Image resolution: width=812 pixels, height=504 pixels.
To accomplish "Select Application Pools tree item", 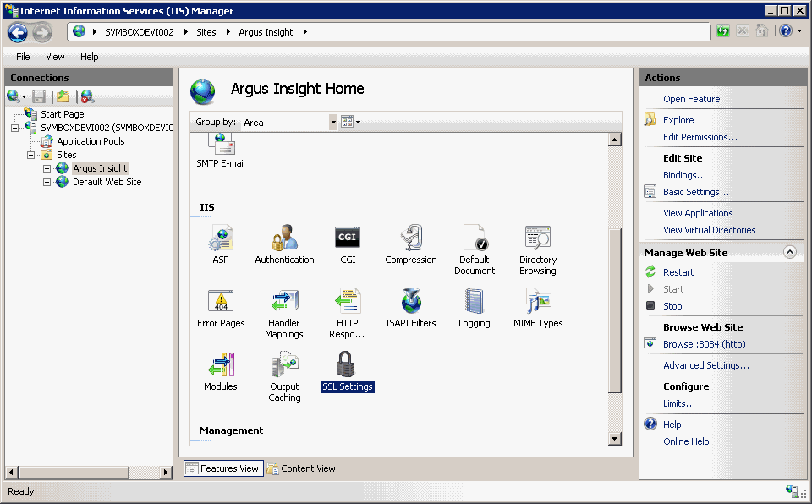I will click(x=91, y=141).
